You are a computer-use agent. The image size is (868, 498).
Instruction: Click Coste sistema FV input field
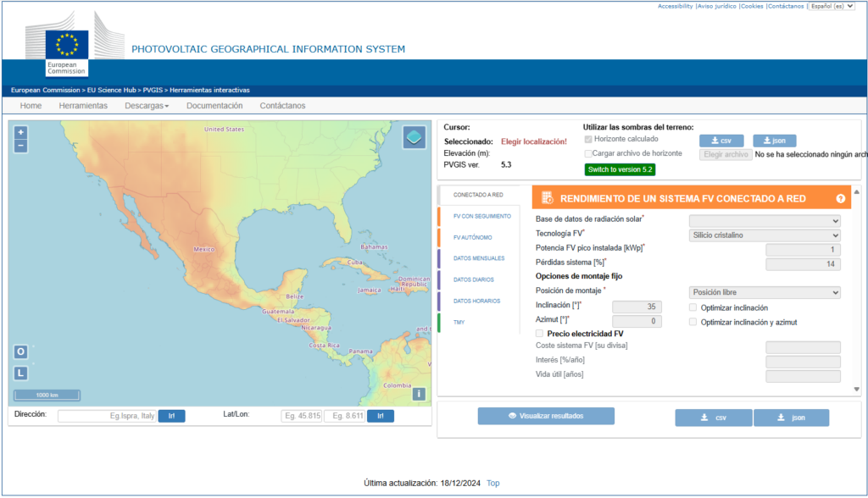point(804,347)
